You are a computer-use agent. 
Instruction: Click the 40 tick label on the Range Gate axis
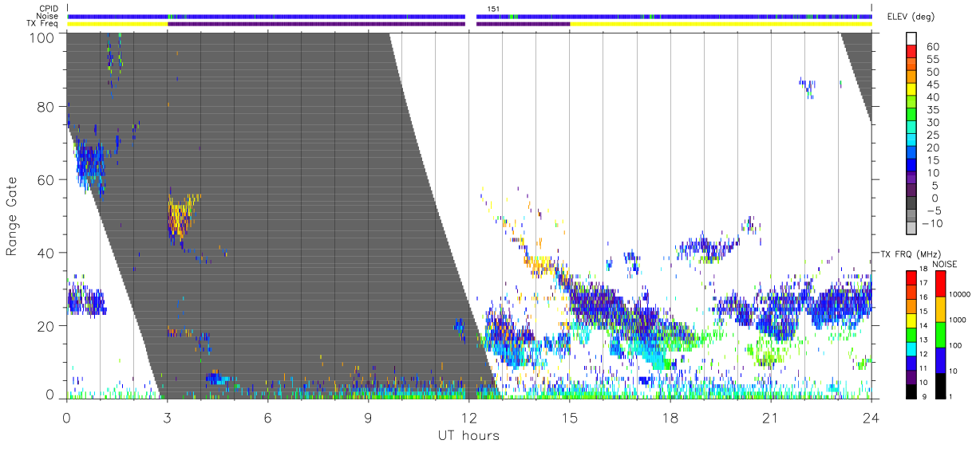tap(45, 253)
